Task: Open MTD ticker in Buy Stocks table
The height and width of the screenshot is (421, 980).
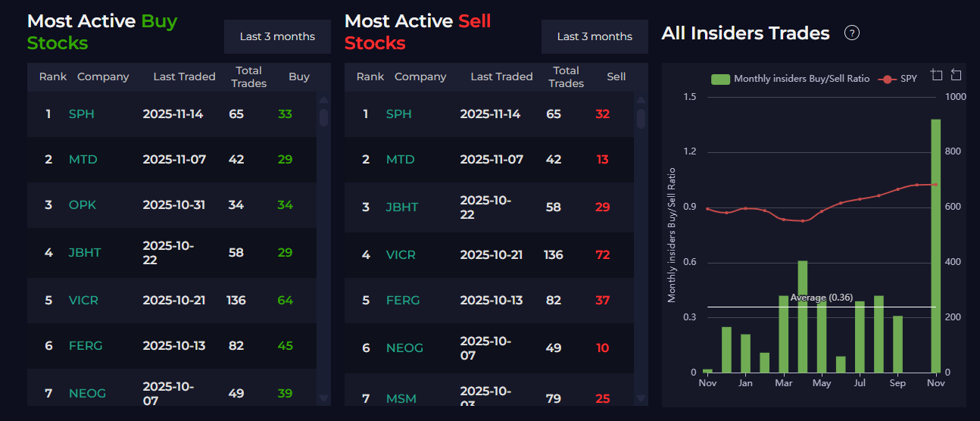Action: tap(83, 160)
